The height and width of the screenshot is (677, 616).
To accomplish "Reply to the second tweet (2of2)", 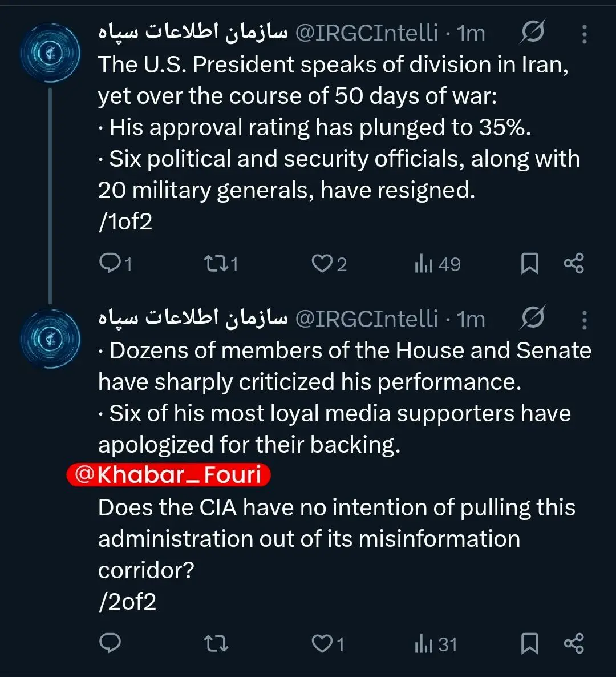I will pyautogui.click(x=110, y=644).
